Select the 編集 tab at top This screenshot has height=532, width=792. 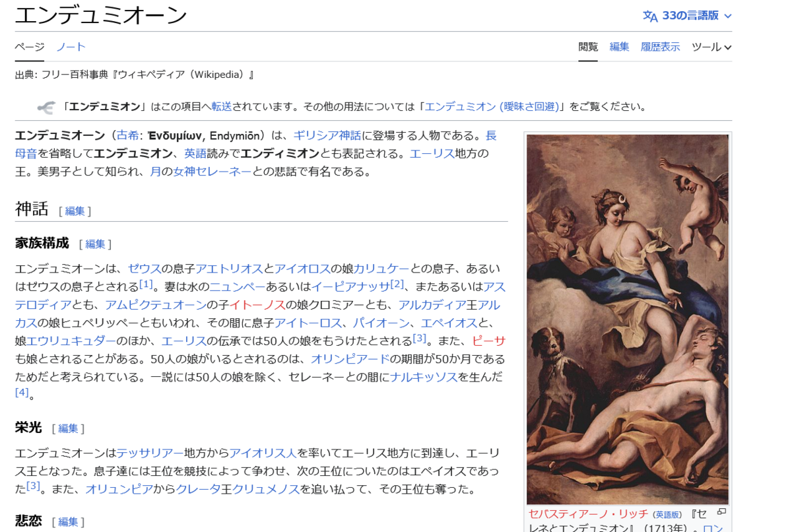tap(619, 47)
